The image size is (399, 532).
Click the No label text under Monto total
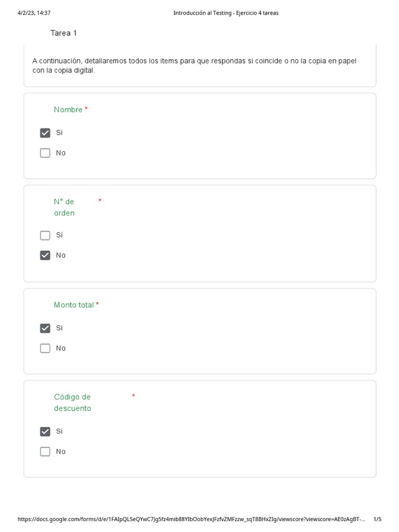click(61, 348)
